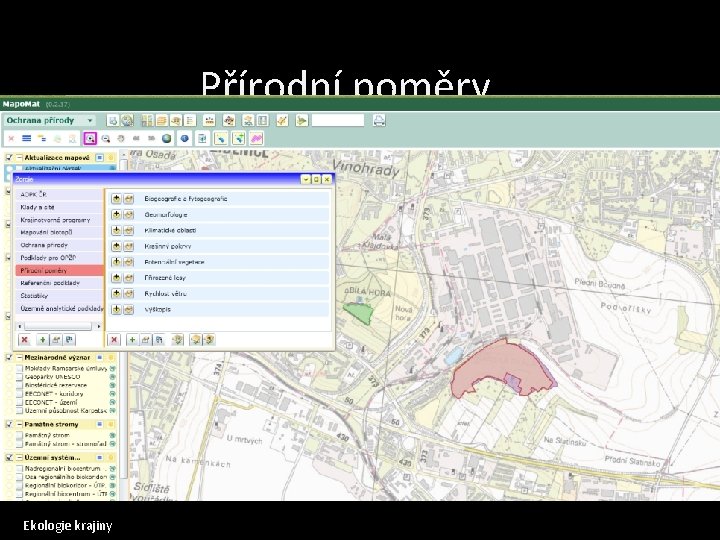Enable the Nadregionální biocentrum layer checkbox
The width and height of the screenshot is (720, 540).
(19, 468)
